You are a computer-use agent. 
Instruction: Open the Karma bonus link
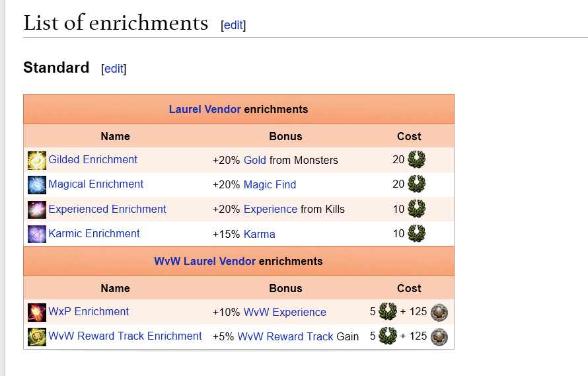pyautogui.click(x=260, y=234)
